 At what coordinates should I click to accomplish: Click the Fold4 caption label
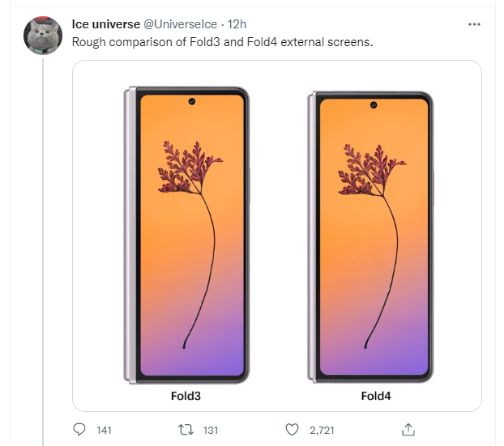pos(377,397)
